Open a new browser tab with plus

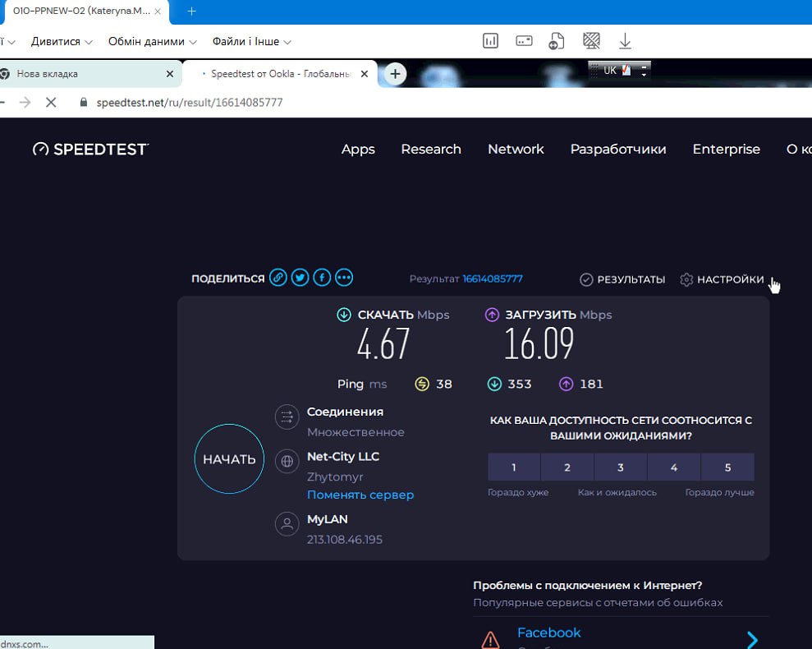tap(395, 74)
